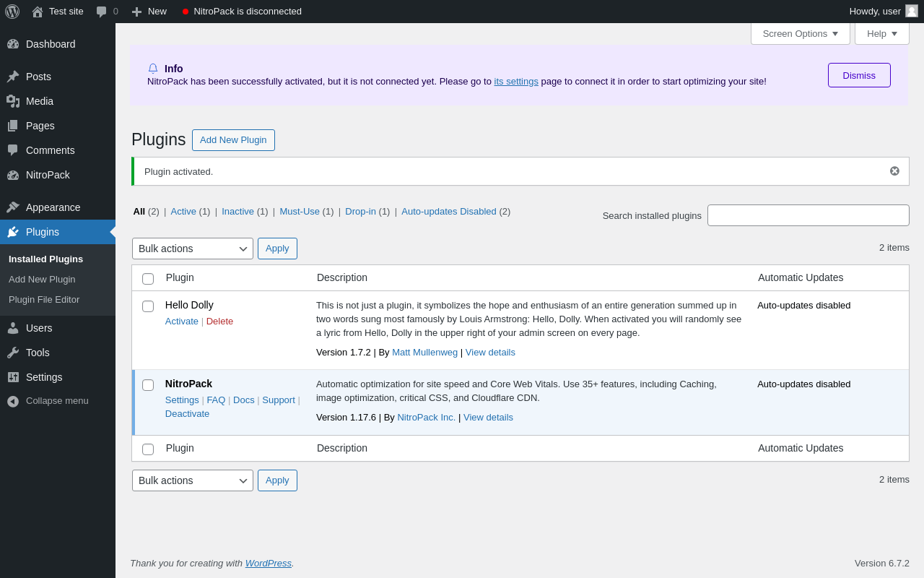
Task: Filter plugins by the Inactive tab
Action: pos(237,212)
